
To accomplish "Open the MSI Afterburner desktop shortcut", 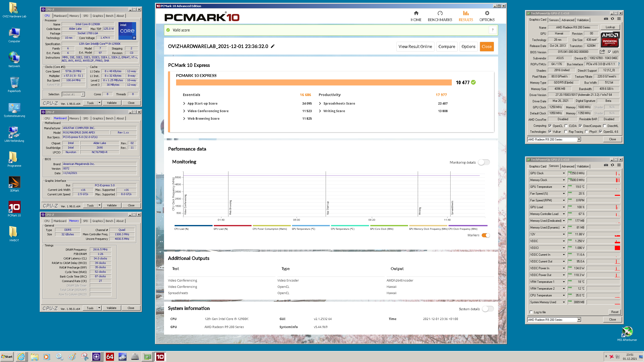I will coord(627,334).
